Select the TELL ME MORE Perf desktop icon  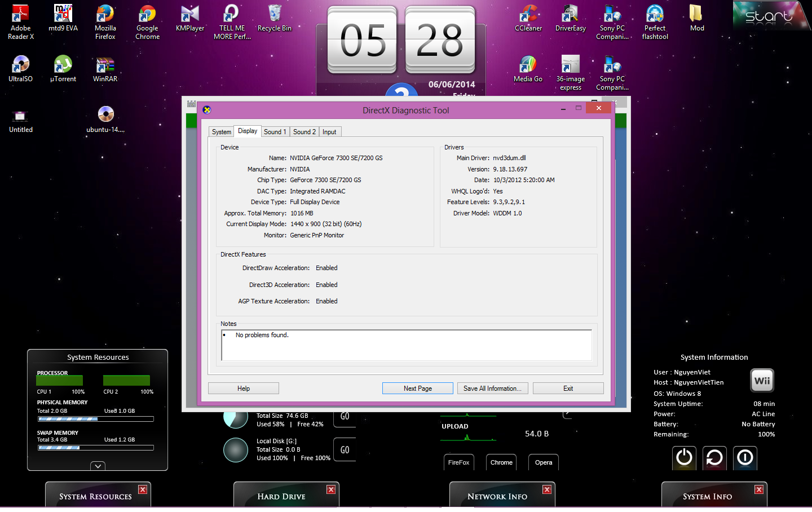tap(232, 23)
